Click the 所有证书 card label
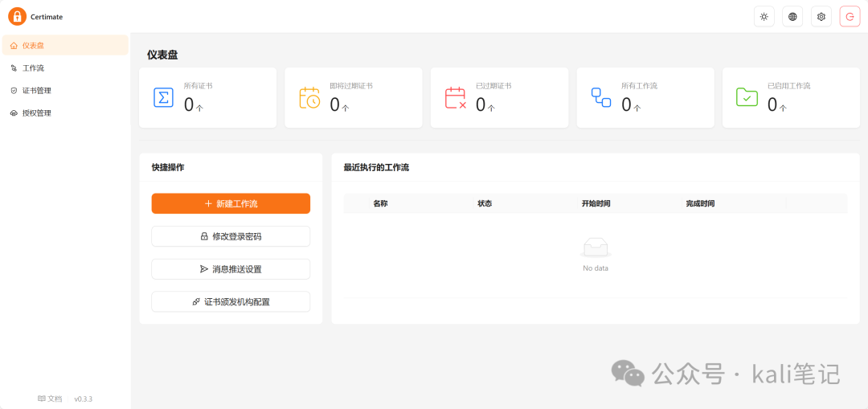The image size is (868, 409). click(x=199, y=86)
